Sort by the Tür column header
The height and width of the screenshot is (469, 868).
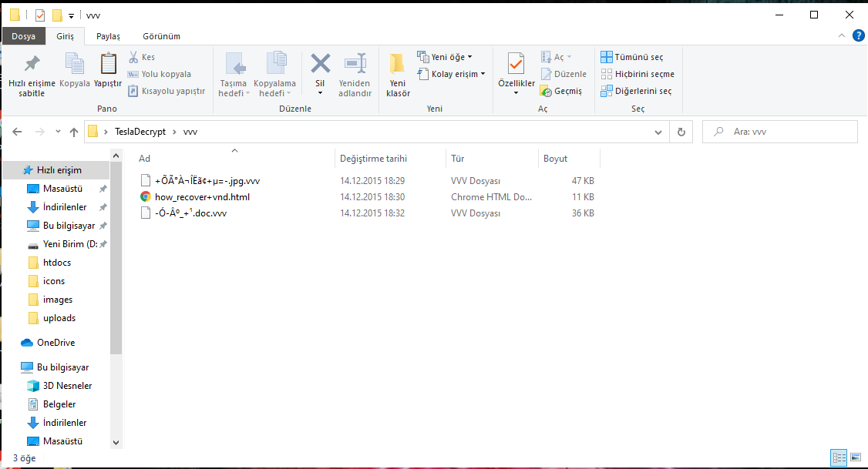457,159
